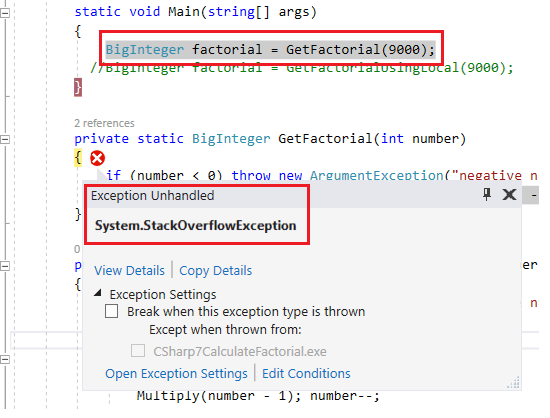
Task: Pin the Exception Unhandled popup
Action: coord(487,194)
